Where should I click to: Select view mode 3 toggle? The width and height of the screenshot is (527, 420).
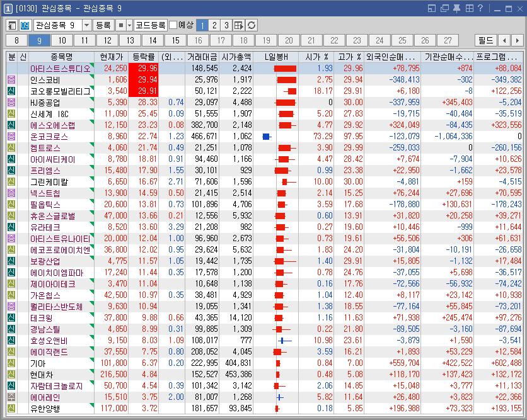[226, 25]
